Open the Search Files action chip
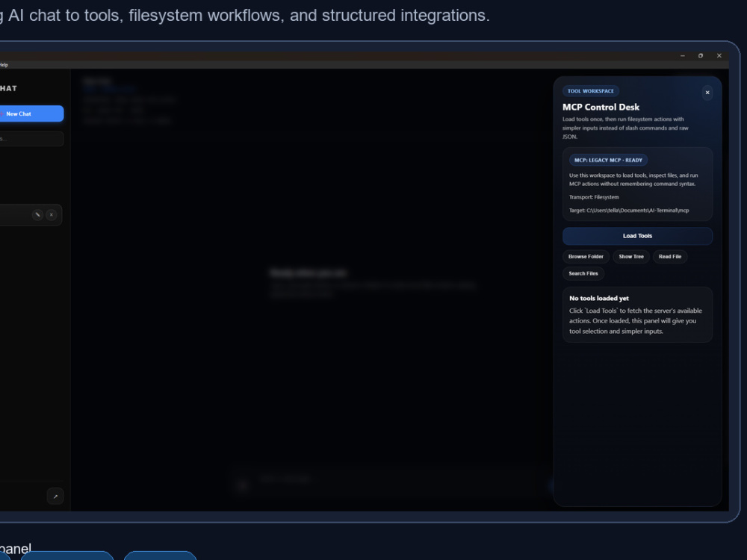Image resolution: width=747 pixels, height=560 pixels. click(x=583, y=273)
